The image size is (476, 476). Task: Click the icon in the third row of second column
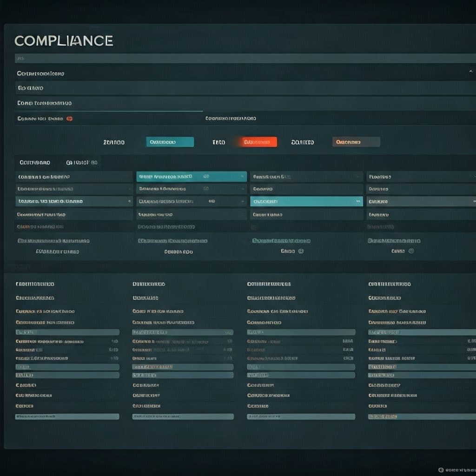click(212, 202)
